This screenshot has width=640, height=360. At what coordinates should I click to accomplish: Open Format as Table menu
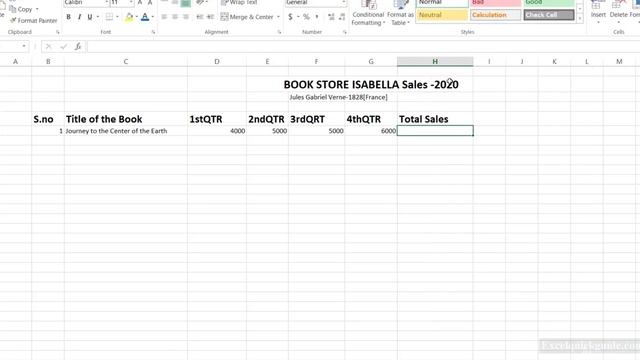pyautogui.click(x=400, y=13)
